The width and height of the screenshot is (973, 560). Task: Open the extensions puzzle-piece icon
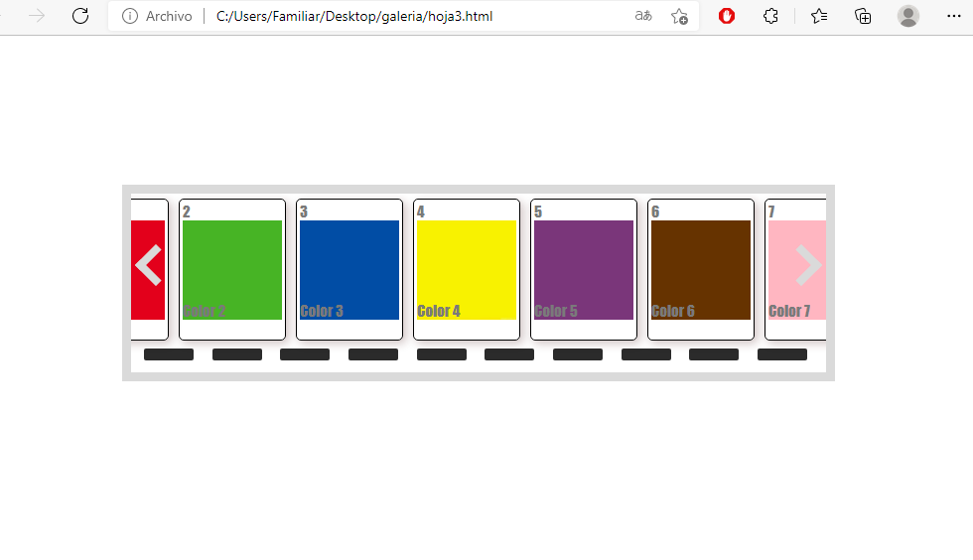click(770, 16)
